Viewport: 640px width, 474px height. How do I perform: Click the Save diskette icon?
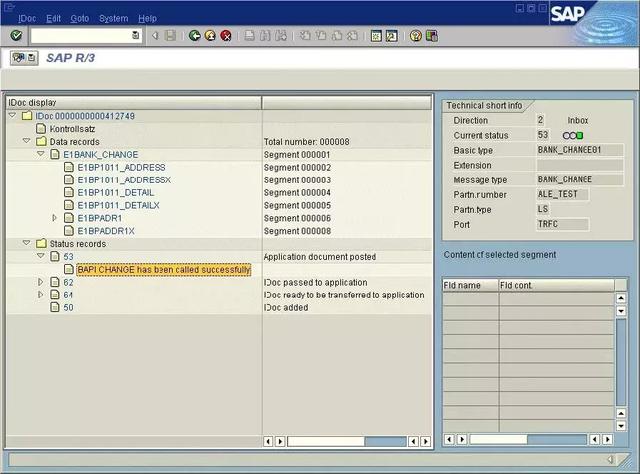(x=170, y=36)
